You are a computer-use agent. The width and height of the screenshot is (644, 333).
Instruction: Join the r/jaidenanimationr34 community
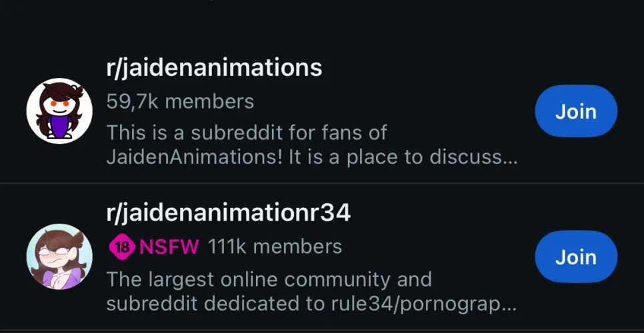[575, 256]
